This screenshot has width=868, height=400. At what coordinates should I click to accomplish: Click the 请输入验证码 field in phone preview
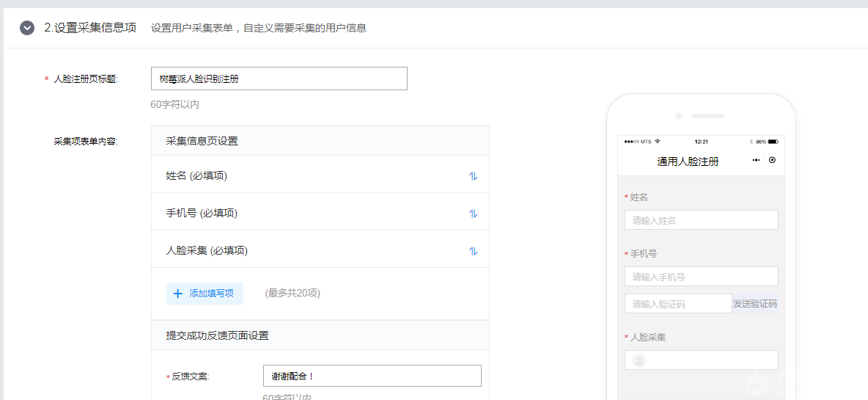pyautogui.click(x=678, y=304)
